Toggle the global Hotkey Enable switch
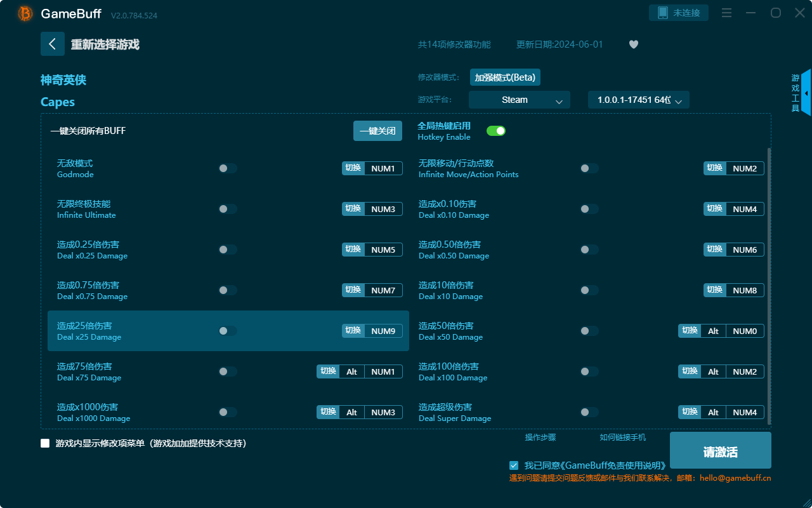The height and width of the screenshot is (508, 812). coord(496,131)
